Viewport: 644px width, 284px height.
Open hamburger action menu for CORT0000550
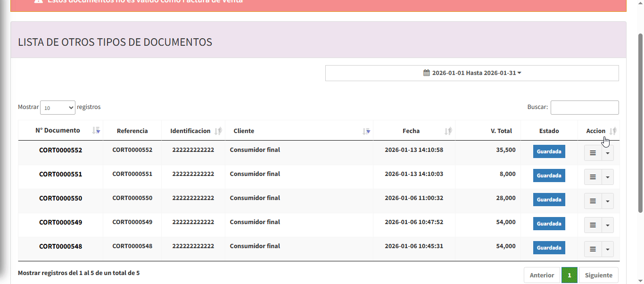click(x=593, y=201)
